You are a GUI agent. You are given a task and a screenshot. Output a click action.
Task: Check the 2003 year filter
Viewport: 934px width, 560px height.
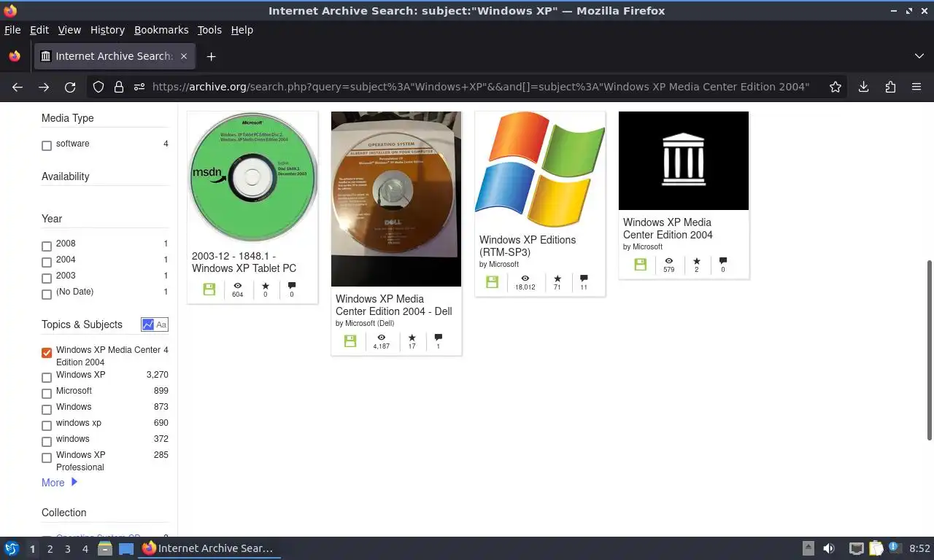[x=47, y=279]
